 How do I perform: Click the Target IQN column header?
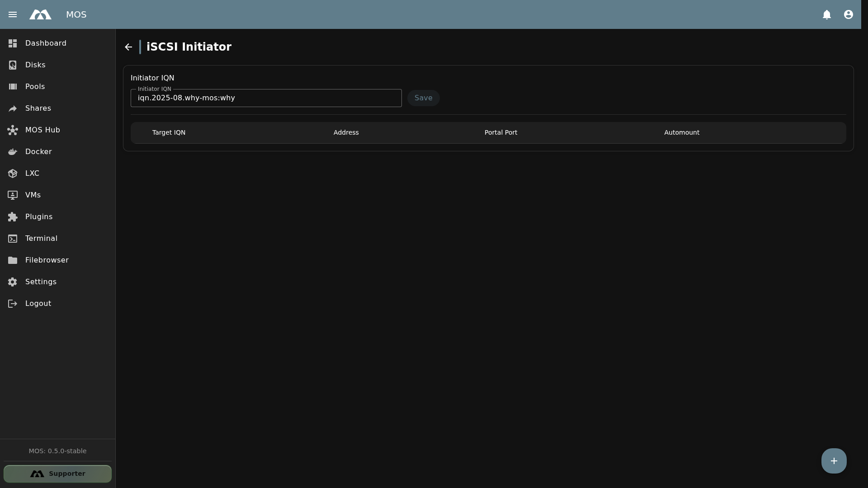point(169,132)
